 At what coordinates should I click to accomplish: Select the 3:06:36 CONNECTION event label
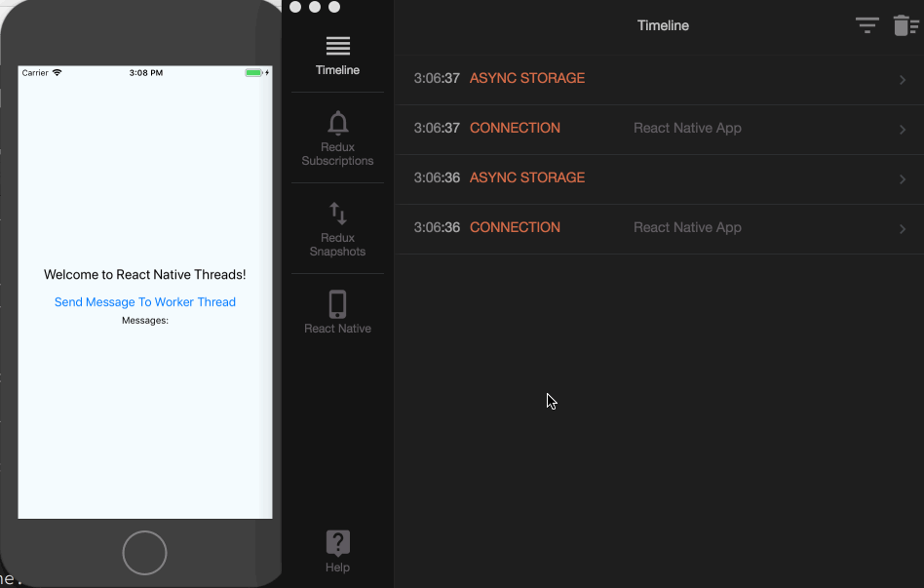(515, 227)
